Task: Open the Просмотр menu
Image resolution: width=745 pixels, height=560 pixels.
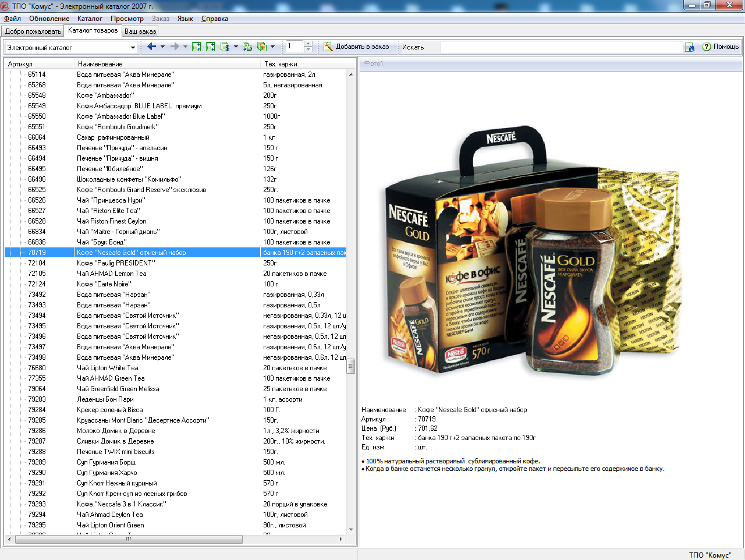Action: click(x=127, y=19)
